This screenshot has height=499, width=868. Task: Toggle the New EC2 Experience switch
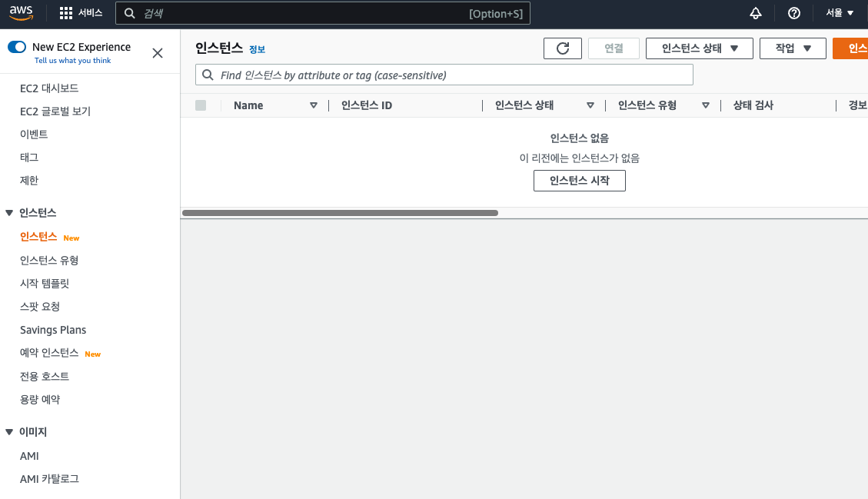click(x=17, y=47)
